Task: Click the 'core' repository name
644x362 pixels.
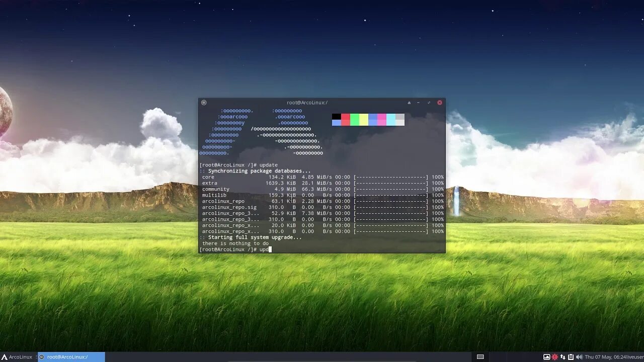Action: pos(208,177)
